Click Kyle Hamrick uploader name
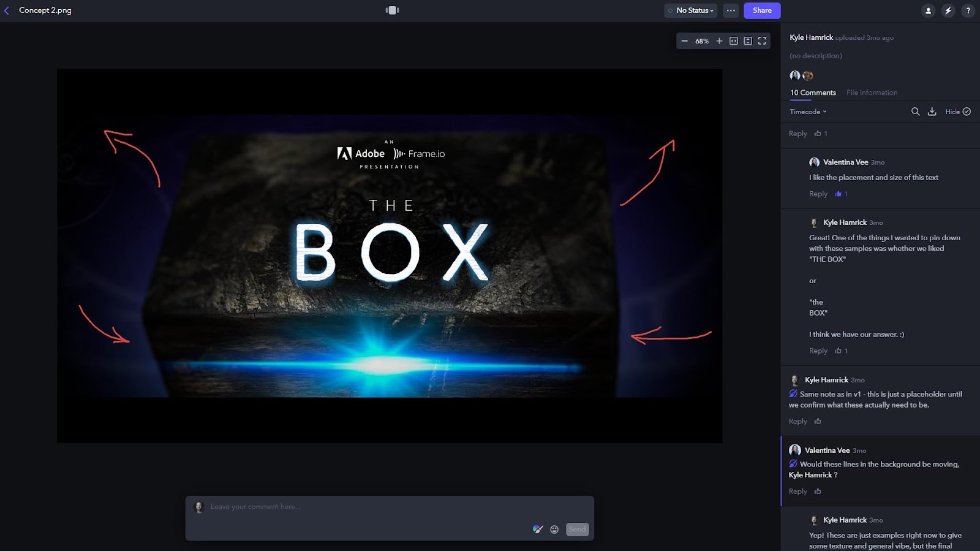The height and width of the screenshot is (551, 980). click(x=811, y=37)
